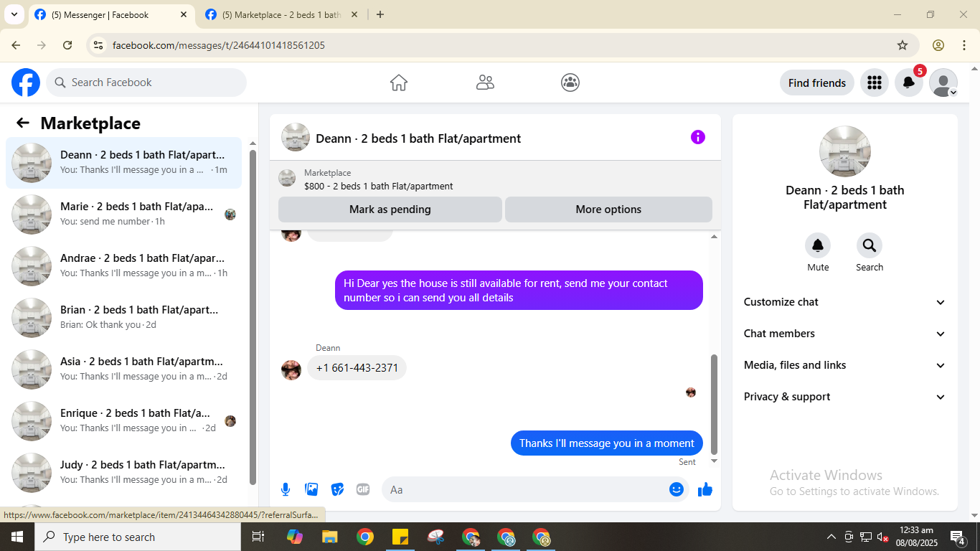
Task: Choose a GIF icon in composer
Action: (x=363, y=489)
